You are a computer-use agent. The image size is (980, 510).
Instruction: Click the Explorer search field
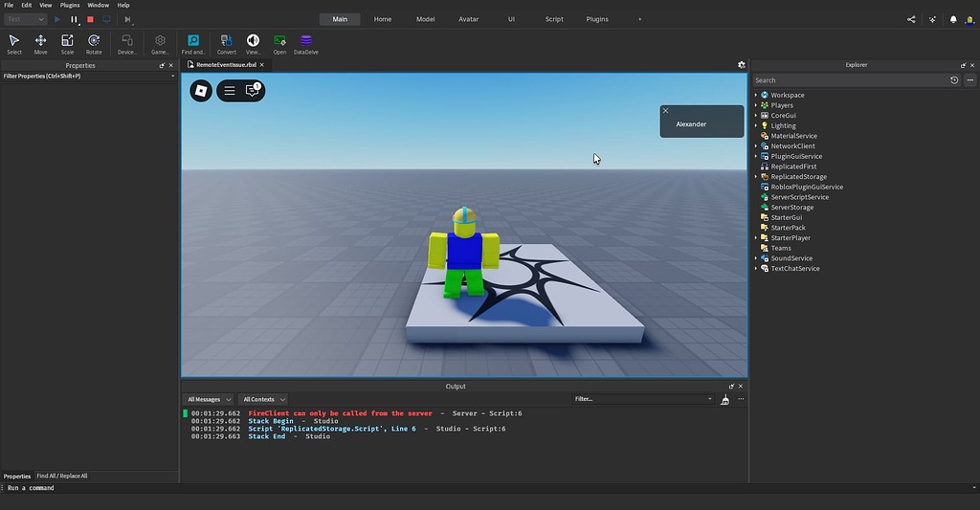[847, 80]
